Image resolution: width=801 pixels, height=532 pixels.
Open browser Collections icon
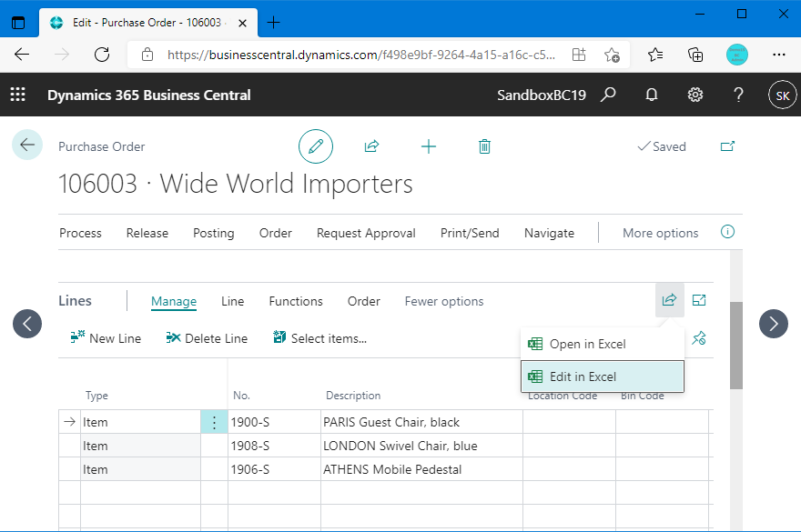[695, 55]
